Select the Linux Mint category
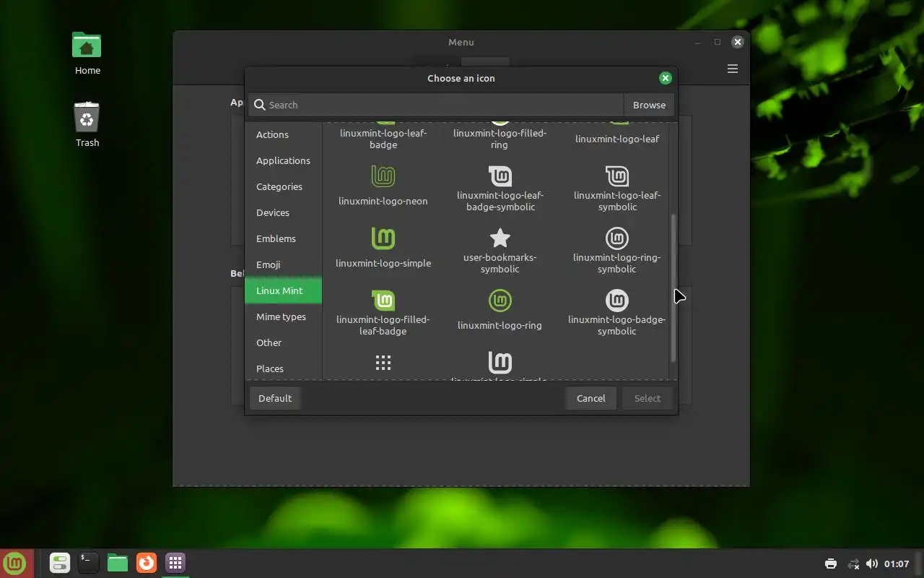This screenshot has height=578, width=924. [x=283, y=290]
